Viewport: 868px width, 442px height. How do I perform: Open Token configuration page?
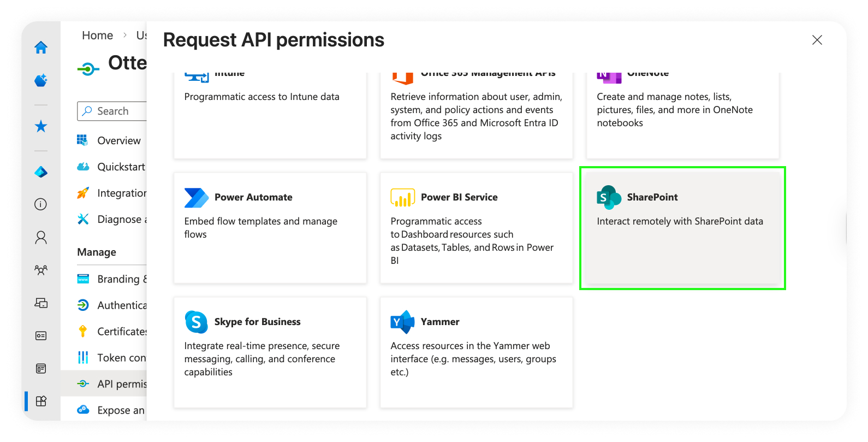tap(121, 358)
